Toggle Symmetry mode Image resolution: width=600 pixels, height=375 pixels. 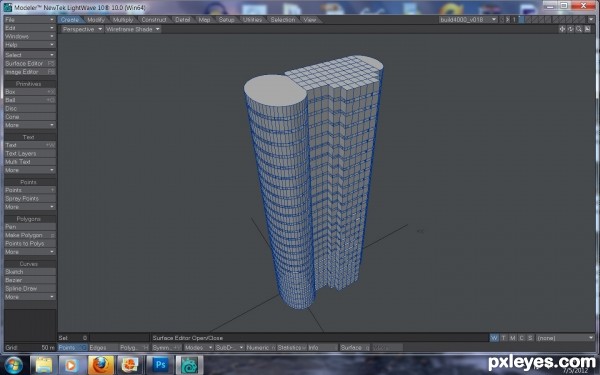pyautogui.click(x=166, y=347)
